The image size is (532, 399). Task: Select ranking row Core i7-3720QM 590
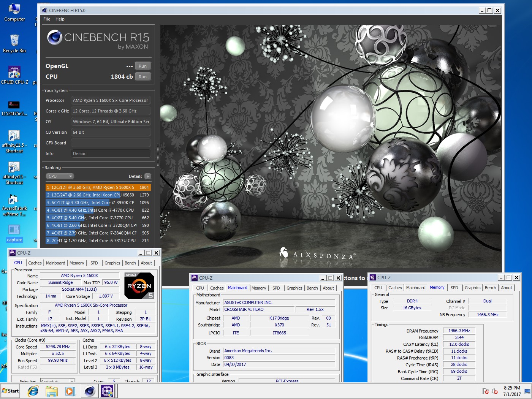(98, 225)
